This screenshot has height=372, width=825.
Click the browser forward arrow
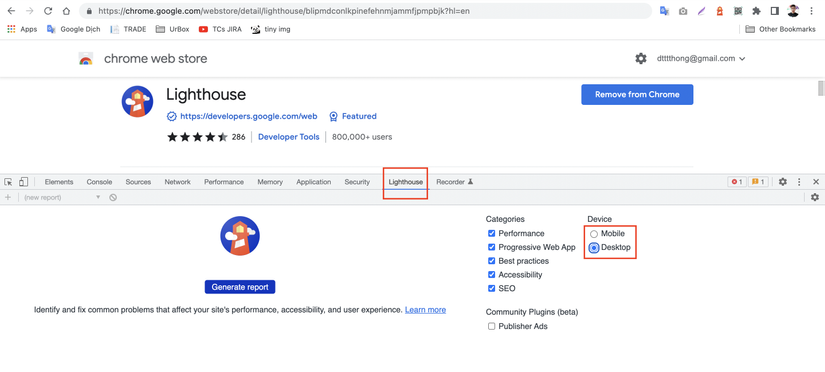[29, 11]
